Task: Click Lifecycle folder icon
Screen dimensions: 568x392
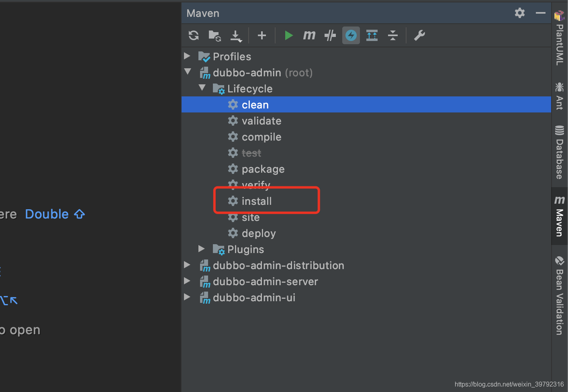Action: pyautogui.click(x=219, y=89)
